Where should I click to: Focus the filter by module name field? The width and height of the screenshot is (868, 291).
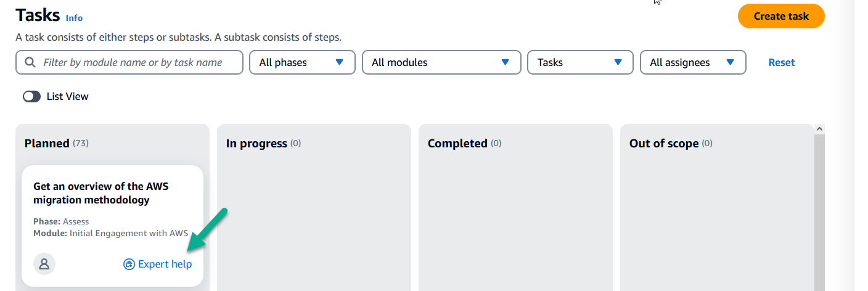129,62
